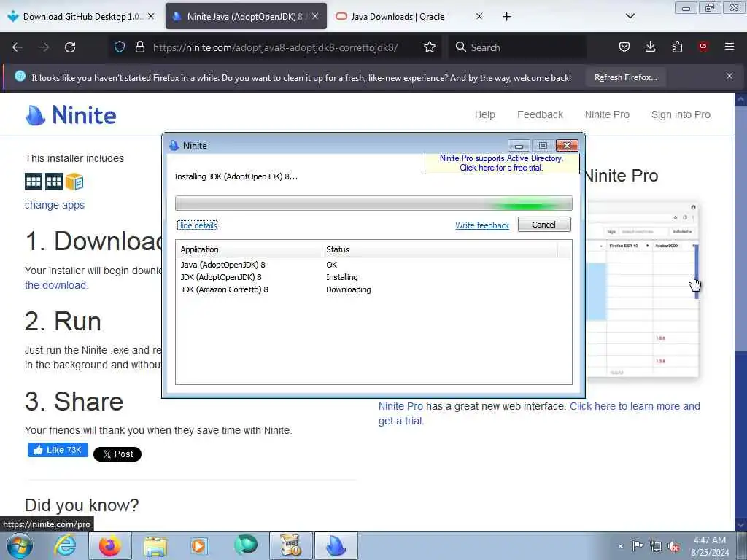This screenshot has width=747, height=560.
Task: Click the installer progress bar
Action: tap(373, 203)
